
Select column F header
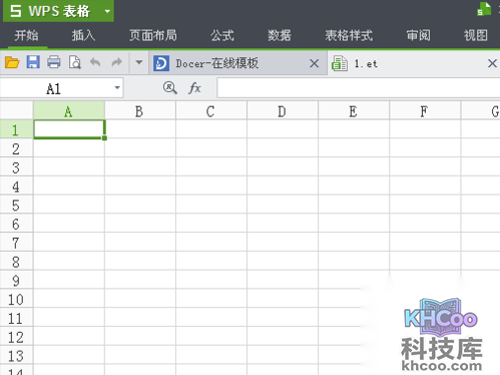point(425,111)
